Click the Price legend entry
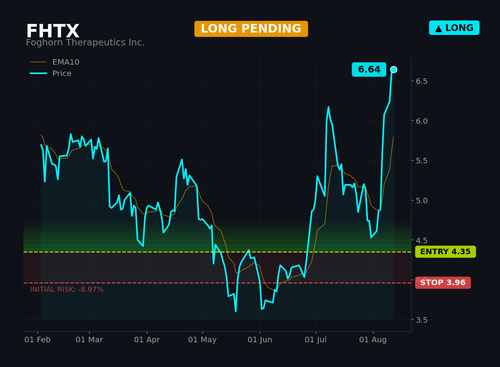This screenshot has width=500, height=367. coord(51,73)
